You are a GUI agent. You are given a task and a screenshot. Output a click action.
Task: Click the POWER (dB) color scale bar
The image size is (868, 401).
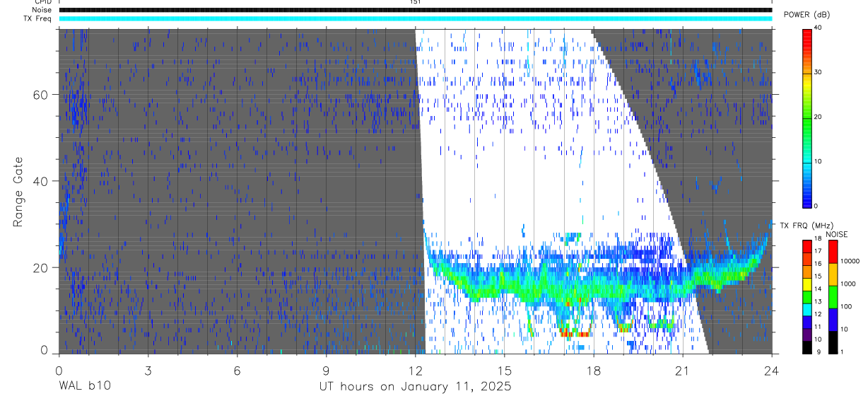pyautogui.click(x=807, y=118)
